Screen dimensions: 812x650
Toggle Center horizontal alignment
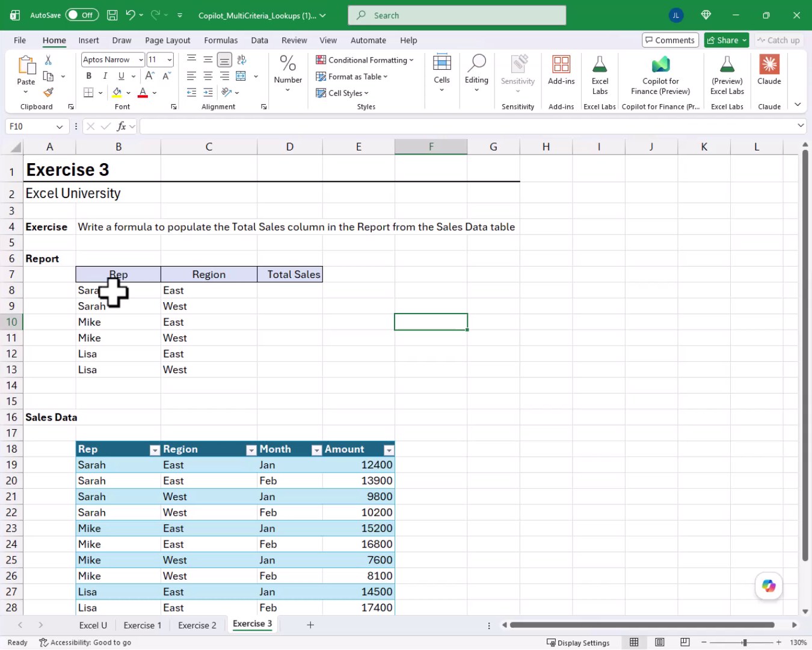click(208, 76)
